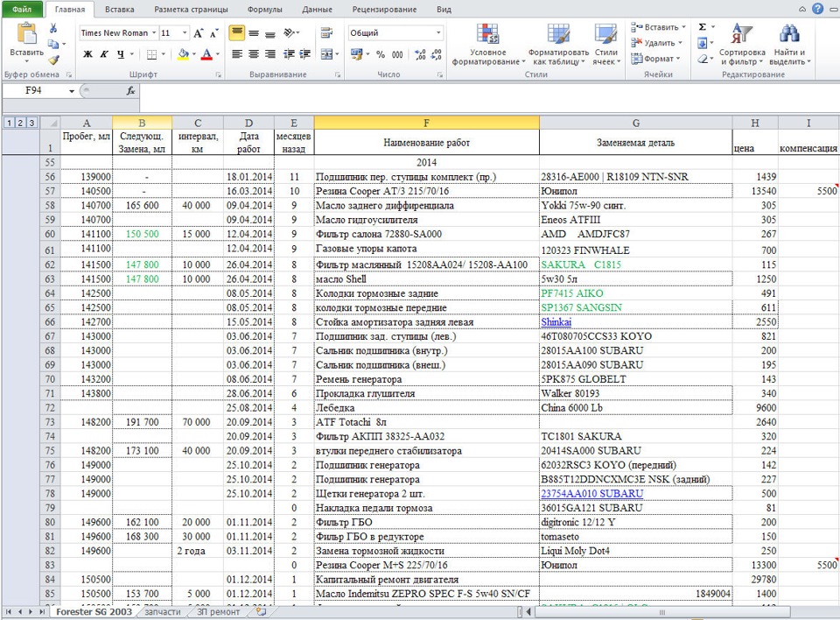Apply the 000 thousands separator style
The height and width of the screenshot is (620, 840).
pos(397,54)
